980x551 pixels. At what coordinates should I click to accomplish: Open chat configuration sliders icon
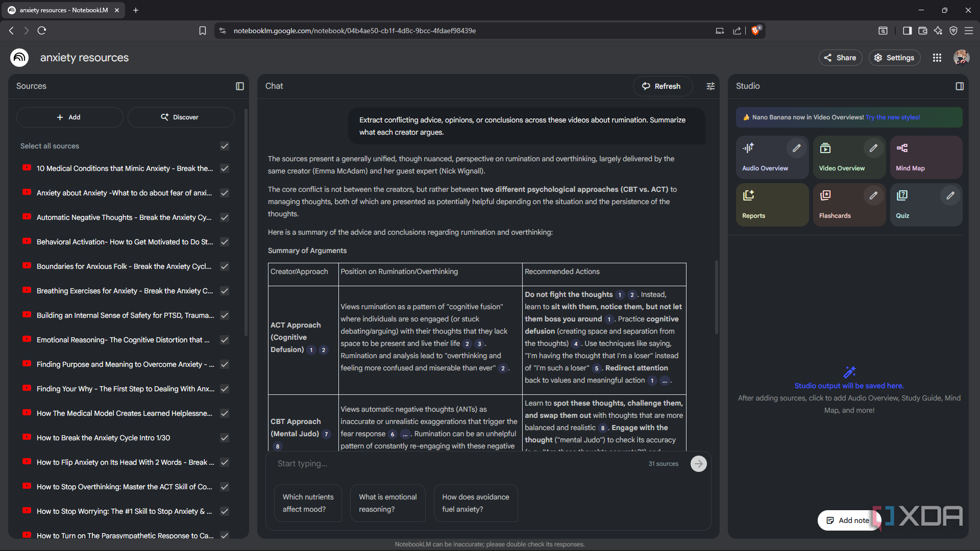710,86
